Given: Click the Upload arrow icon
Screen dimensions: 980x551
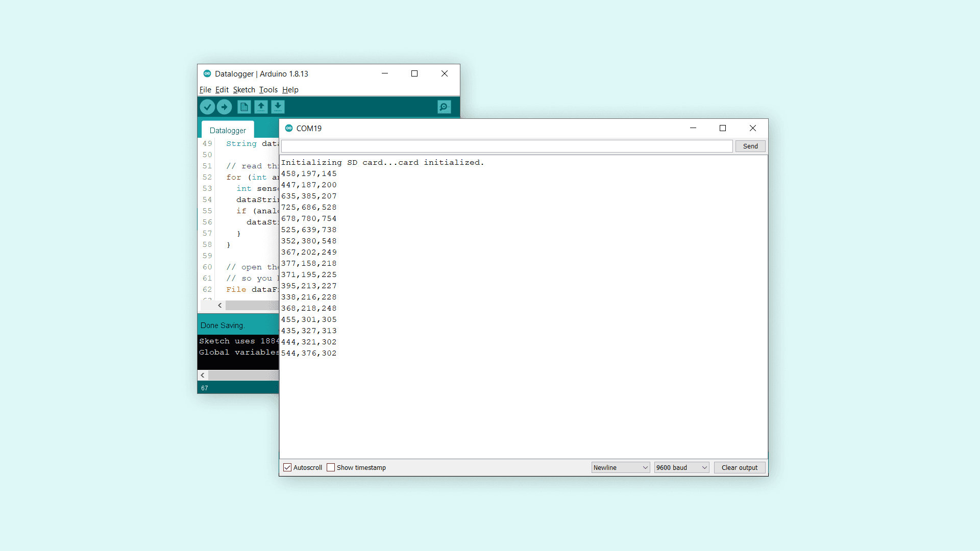Looking at the screenshot, I should click(x=224, y=107).
